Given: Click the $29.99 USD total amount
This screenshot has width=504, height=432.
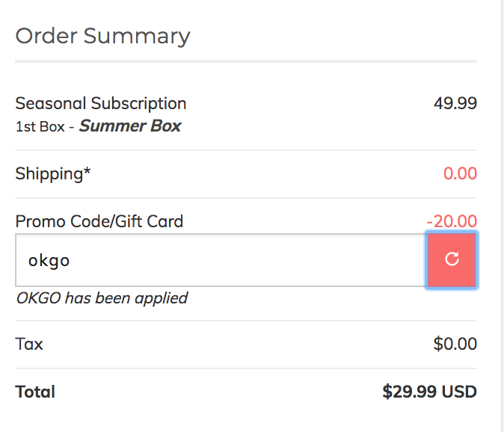Looking at the screenshot, I should [x=429, y=392].
